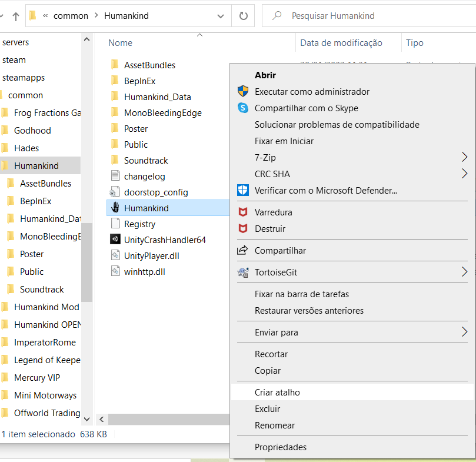Click the BepInEx folder icon in file list
This screenshot has width=476, height=462.
click(x=115, y=81)
